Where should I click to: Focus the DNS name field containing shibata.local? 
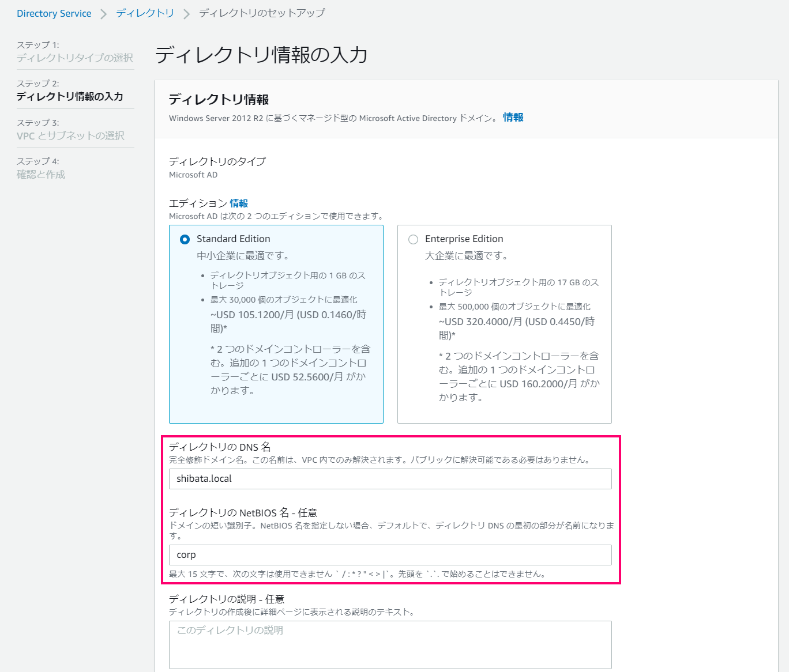pos(390,479)
